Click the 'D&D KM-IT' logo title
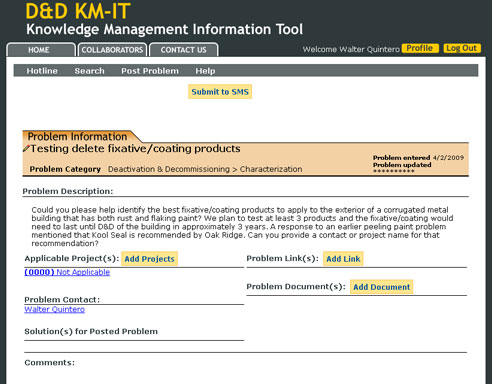Viewport: 492px width, 384px height. point(78,11)
